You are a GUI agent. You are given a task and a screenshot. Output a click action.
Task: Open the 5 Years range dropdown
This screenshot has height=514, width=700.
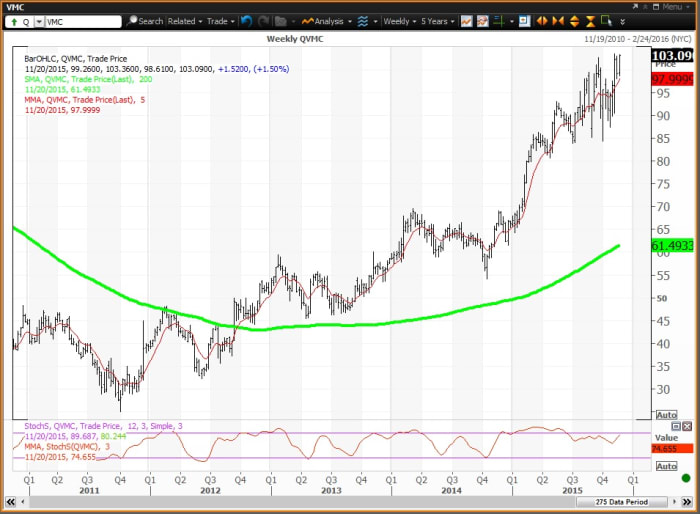pos(435,20)
